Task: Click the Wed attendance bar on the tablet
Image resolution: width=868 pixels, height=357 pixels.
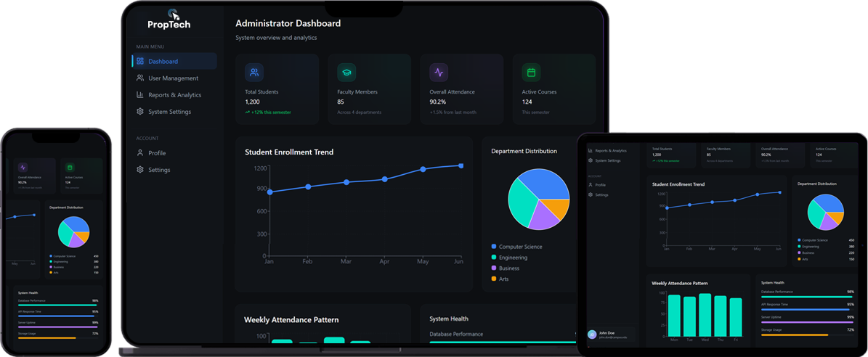Action: point(705,315)
